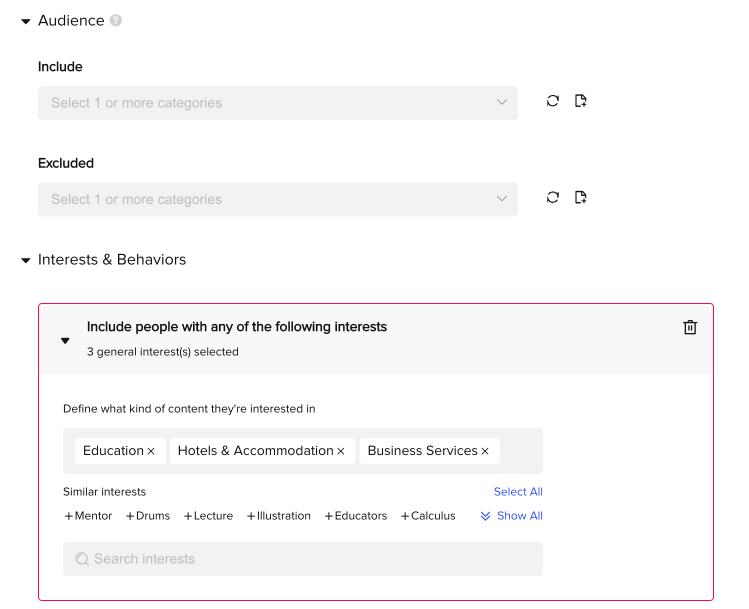Click the Select All similar interests link
Viewport: 749px width, 609px height.
click(518, 491)
